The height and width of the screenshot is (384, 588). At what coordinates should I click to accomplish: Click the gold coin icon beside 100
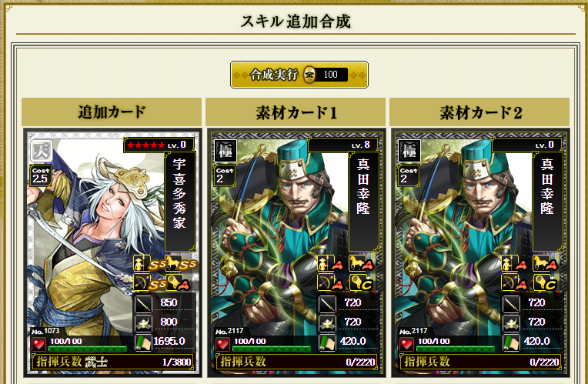coord(309,74)
